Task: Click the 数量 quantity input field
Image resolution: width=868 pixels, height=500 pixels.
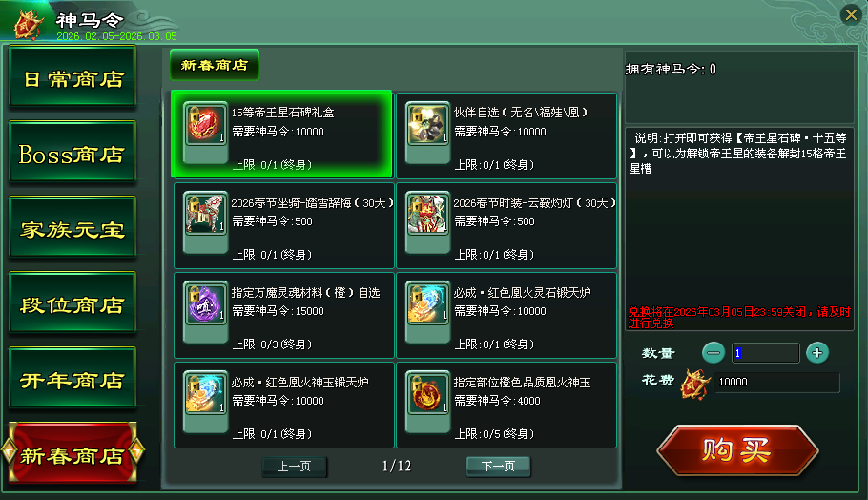Action: 766,353
